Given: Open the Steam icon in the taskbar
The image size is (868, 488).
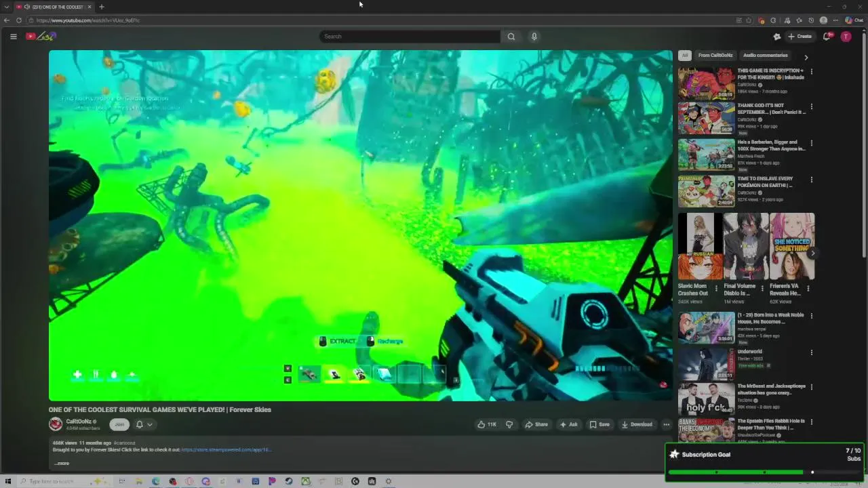Looking at the screenshot, I should click(x=289, y=481).
